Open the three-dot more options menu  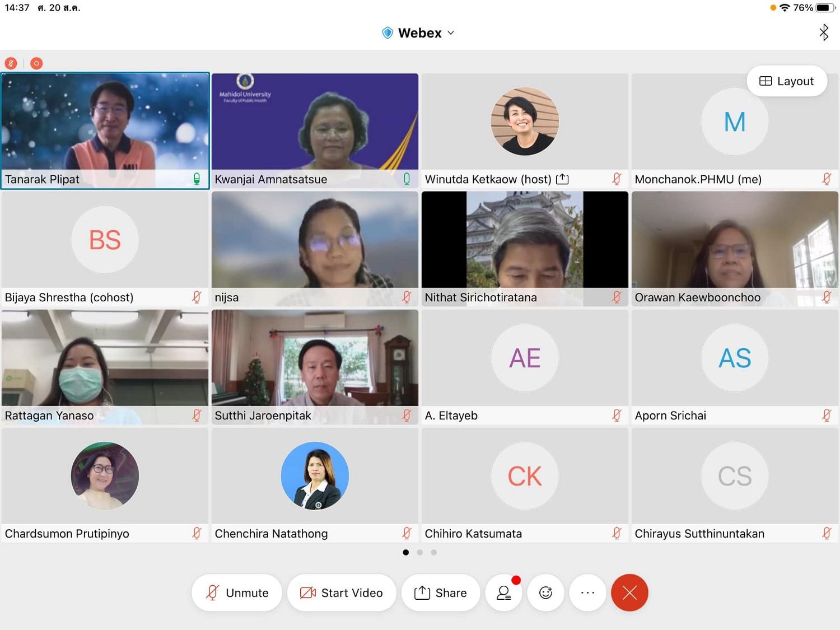click(587, 592)
